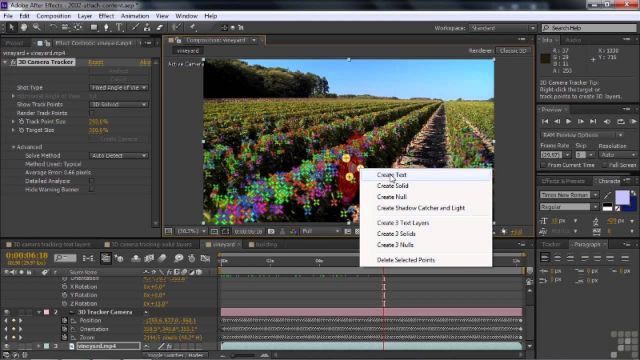The image size is (640, 360).
Task: Click the composition mini-flowchart icon in timeline
Action: click(88, 258)
